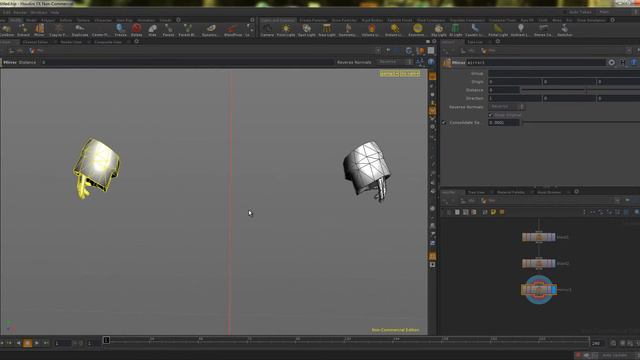Add a Point Light from shelf
This screenshot has width=640, height=360.
pos(286,30)
